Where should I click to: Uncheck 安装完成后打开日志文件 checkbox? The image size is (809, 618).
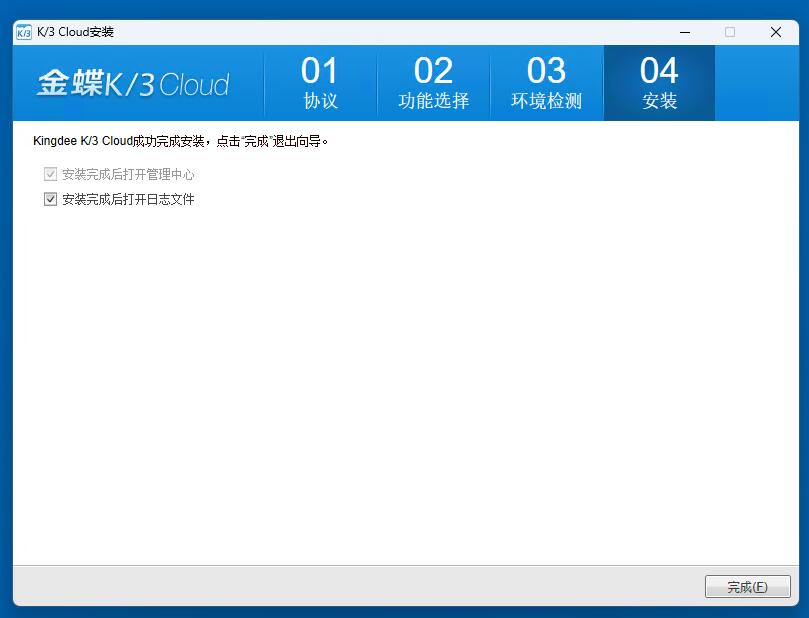pyautogui.click(x=50, y=199)
